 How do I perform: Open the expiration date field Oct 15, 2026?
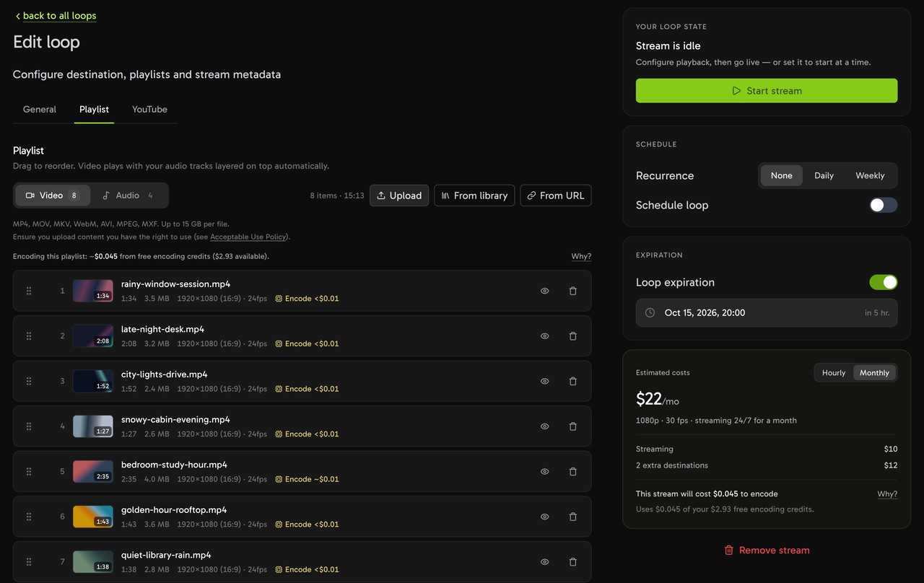tap(767, 313)
